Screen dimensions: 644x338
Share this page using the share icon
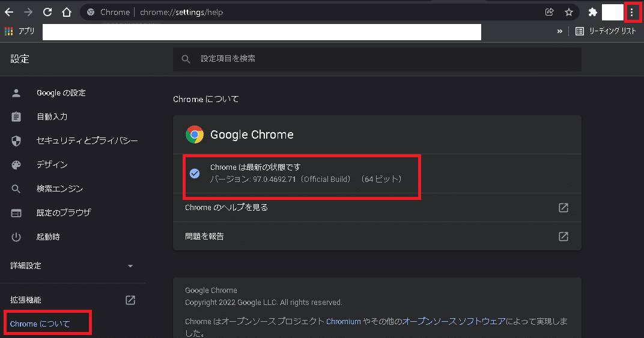tap(549, 13)
